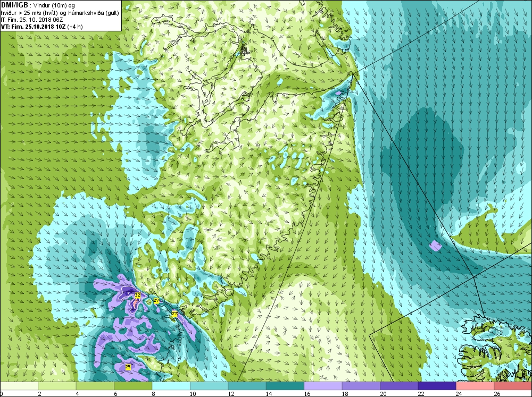Click the legend scale value 12
This screenshot has width=532, height=397.
(231, 394)
